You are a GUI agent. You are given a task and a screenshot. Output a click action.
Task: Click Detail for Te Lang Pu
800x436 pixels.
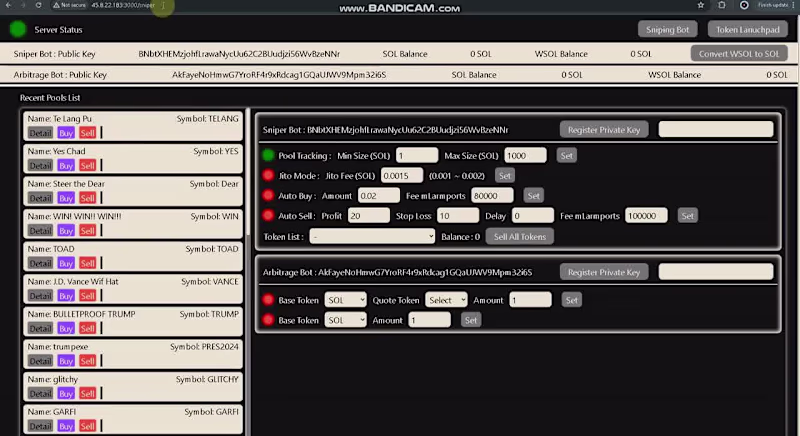pos(40,133)
